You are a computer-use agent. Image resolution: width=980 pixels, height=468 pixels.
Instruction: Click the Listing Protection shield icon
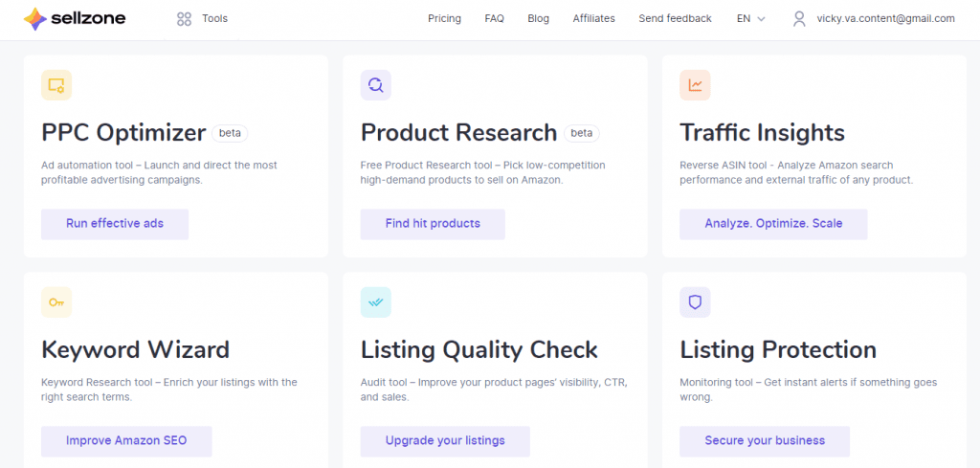695,302
